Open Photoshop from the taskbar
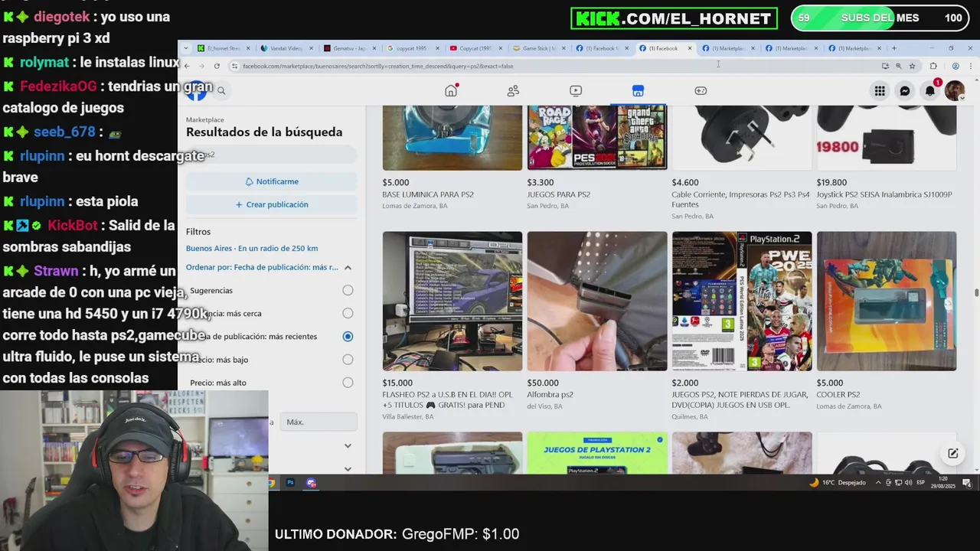Viewport: 980px width, 551px height. 290,483
